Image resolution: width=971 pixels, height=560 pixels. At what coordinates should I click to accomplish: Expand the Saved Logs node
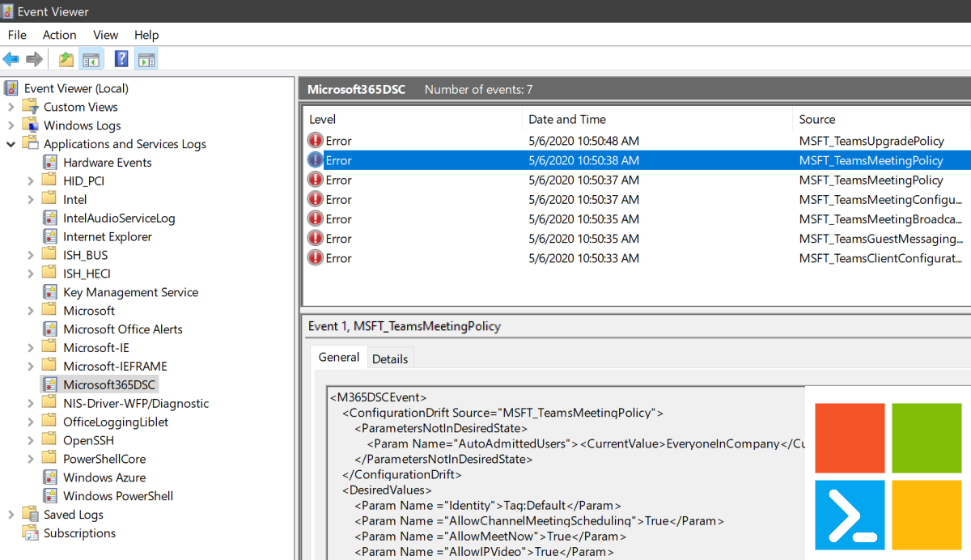point(11,515)
